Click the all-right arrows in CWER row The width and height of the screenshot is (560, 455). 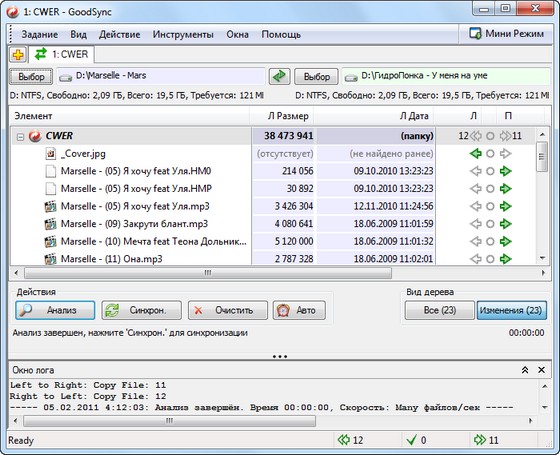tap(505, 136)
